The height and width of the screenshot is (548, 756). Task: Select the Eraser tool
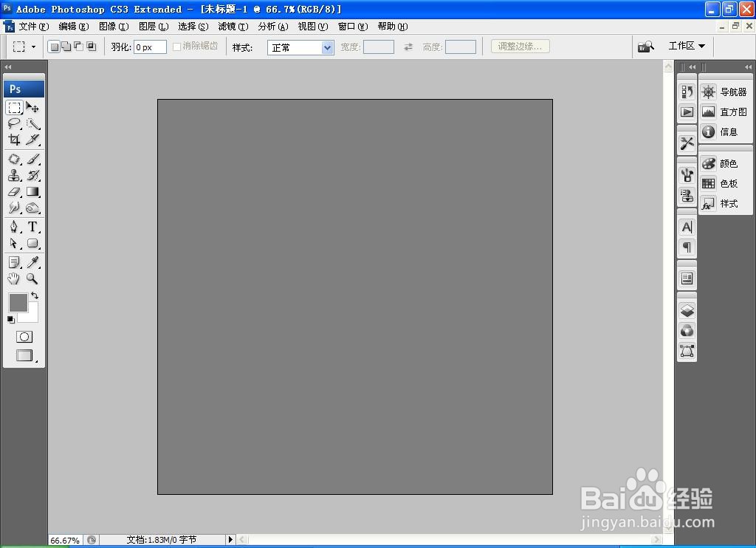click(x=15, y=191)
